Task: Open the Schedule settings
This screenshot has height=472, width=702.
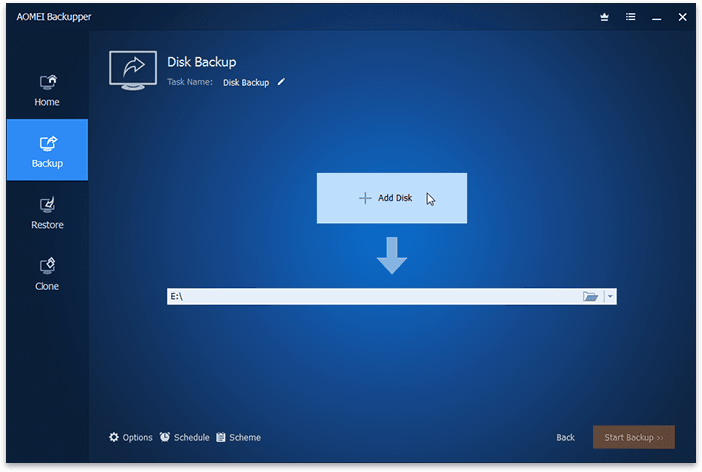Action: click(x=184, y=437)
